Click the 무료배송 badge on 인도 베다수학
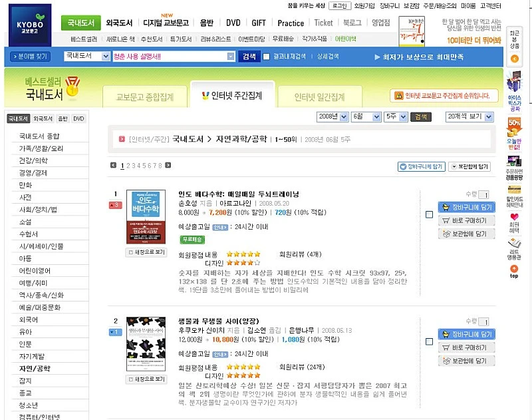 (192, 240)
